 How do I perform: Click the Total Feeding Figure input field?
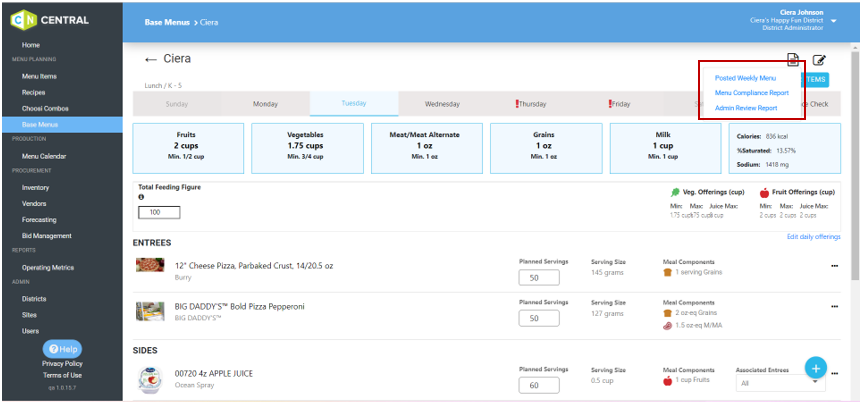159,212
